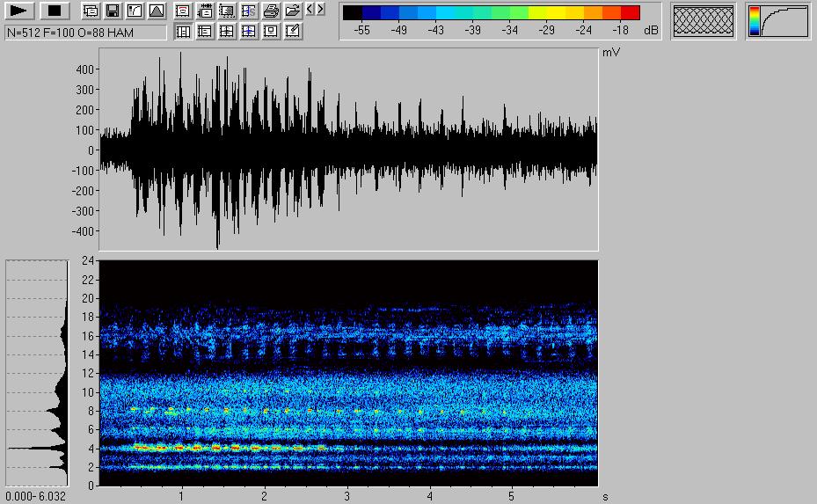Click the yellow swatch above -29 dB
Image resolution: width=817 pixels, height=504 pixels.
[x=545, y=12]
